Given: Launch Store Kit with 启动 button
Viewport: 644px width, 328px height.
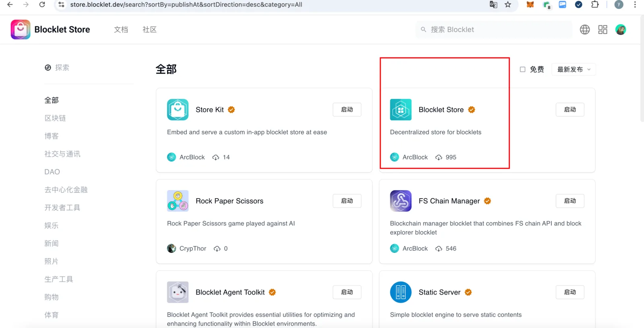Looking at the screenshot, I should pos(347,110).
